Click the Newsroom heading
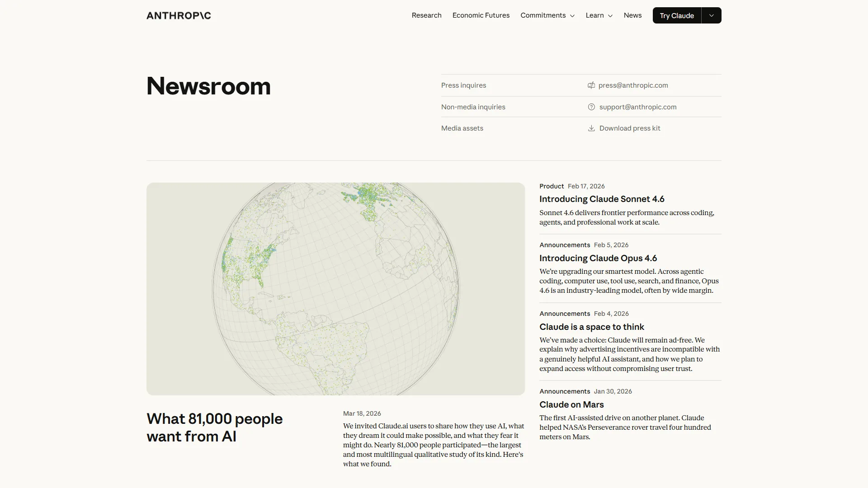This screenshot has width=868, height=488. click(208, 86)
